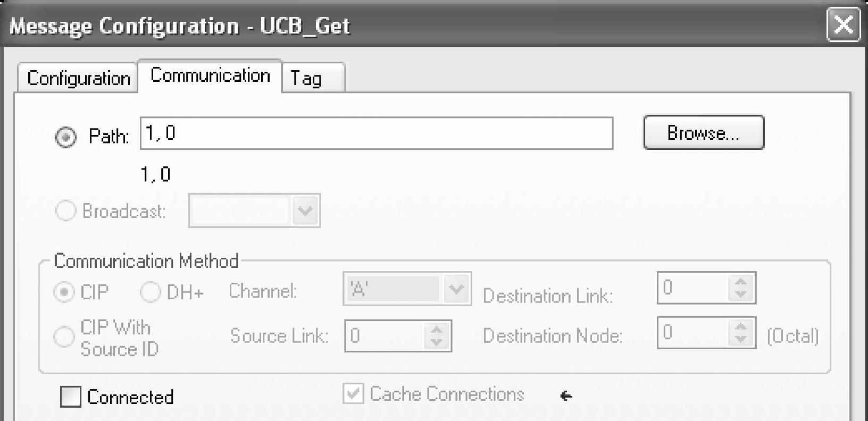The width and height of the screenshot is (868, 421).
Task: Expand the Channel dropdown
Action: click(x=456, y=289)
